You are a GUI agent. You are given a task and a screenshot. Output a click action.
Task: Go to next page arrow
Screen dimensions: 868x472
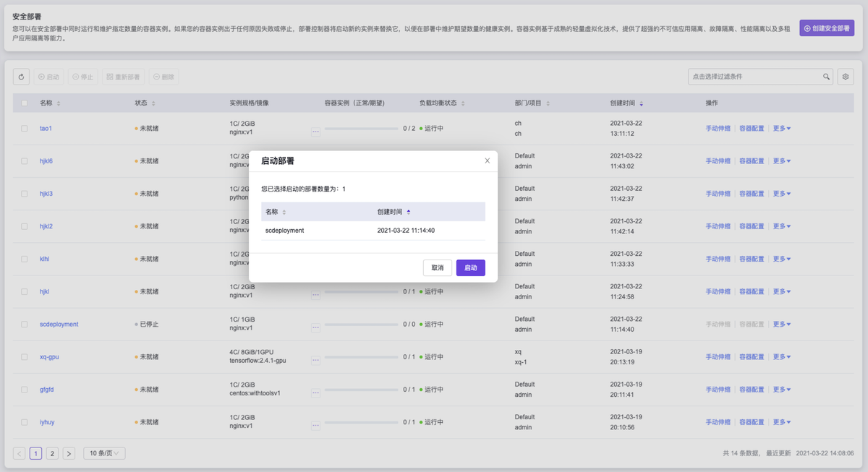point(69,453)
